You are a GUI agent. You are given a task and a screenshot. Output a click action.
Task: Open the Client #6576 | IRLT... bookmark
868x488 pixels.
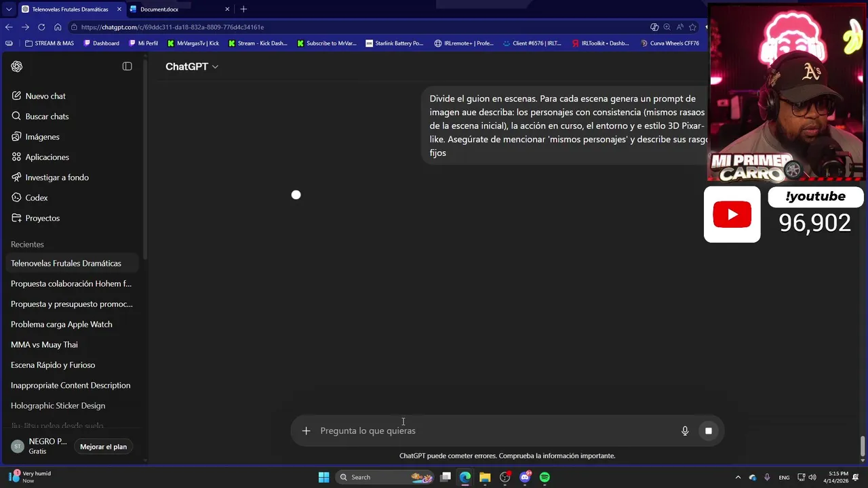point(532,43)
